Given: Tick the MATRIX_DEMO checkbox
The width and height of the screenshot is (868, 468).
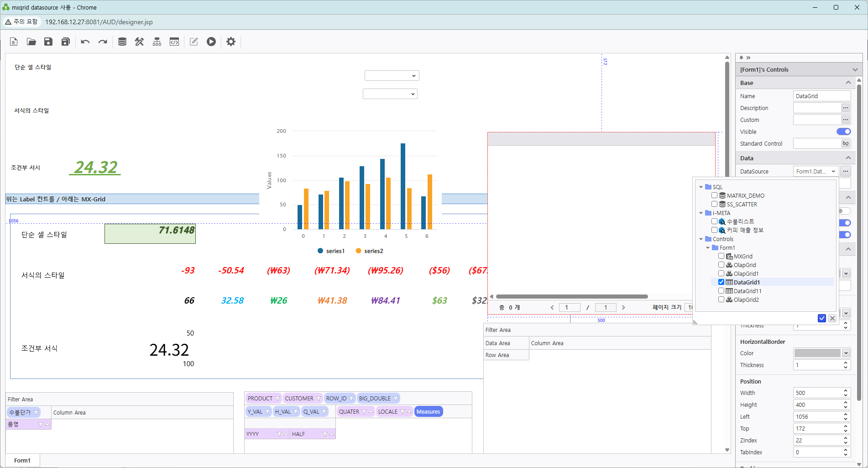Looking at the screenshot, I should (x=714, y=195).
